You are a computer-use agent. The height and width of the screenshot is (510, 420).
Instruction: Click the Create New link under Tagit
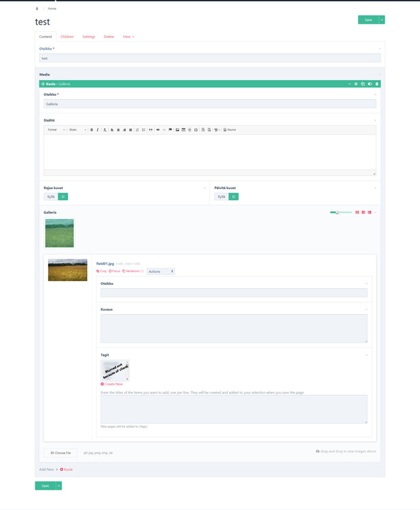coord(112,384)
